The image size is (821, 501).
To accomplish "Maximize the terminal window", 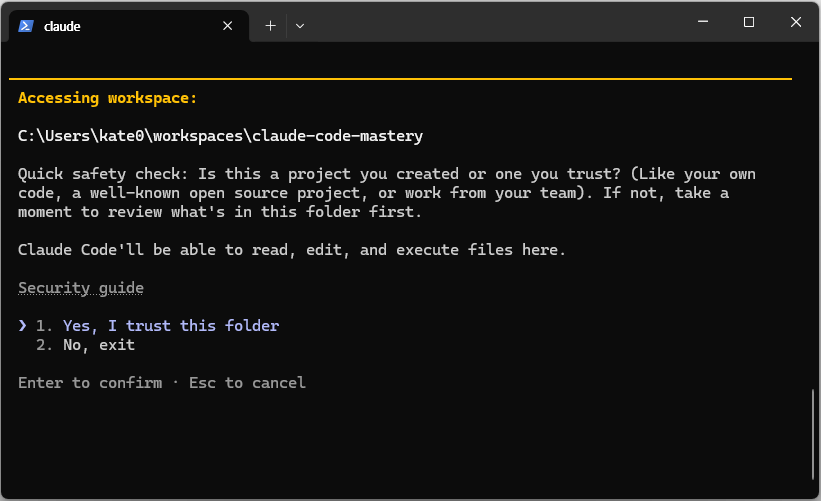I will click(x=749, y=22).
